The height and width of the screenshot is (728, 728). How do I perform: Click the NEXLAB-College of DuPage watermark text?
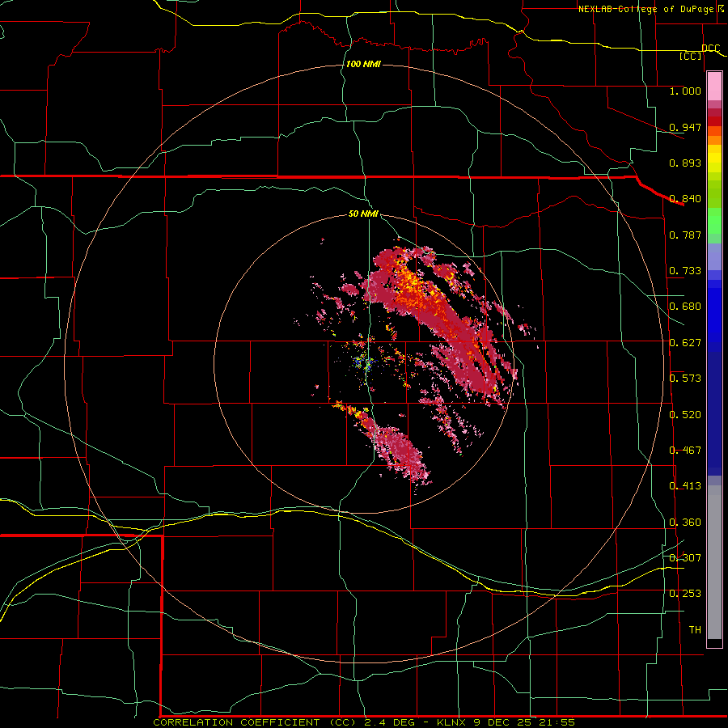coord(652,9)
